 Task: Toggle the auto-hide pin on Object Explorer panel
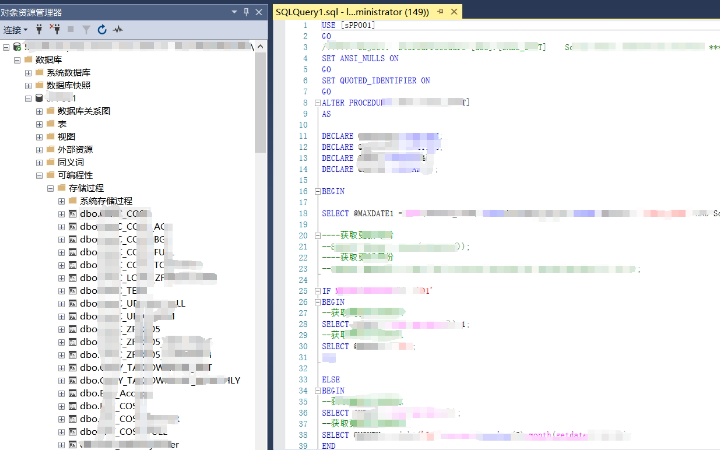coord(246,12)
